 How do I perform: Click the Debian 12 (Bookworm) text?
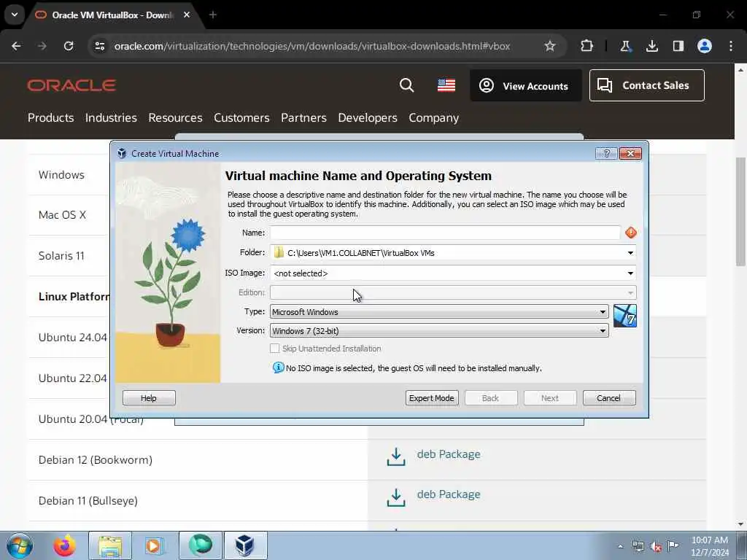(x=96, y=460)
